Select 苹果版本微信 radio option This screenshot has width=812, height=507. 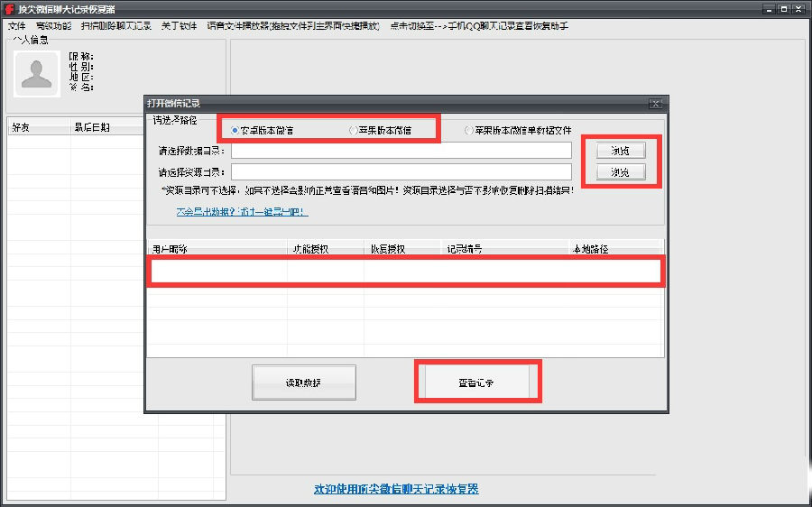click(x=381, y=131)
